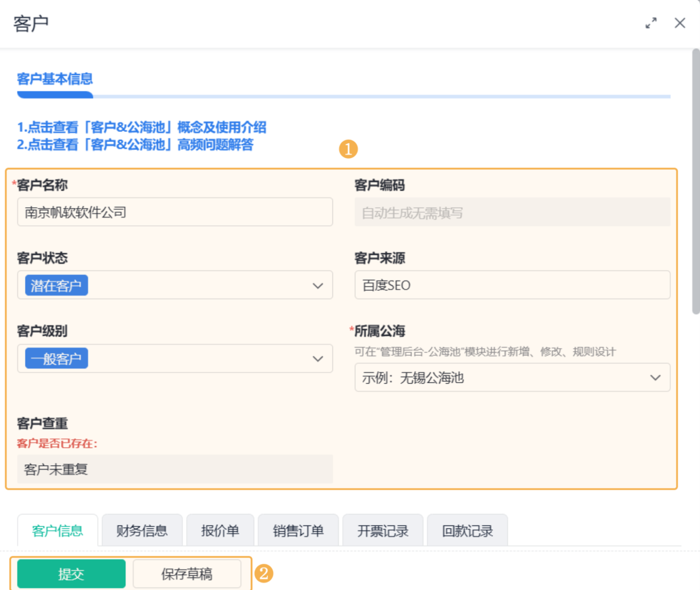Open the 所属公海 dropdown
Screen dimensions: 700x590
tap(512, 377)
